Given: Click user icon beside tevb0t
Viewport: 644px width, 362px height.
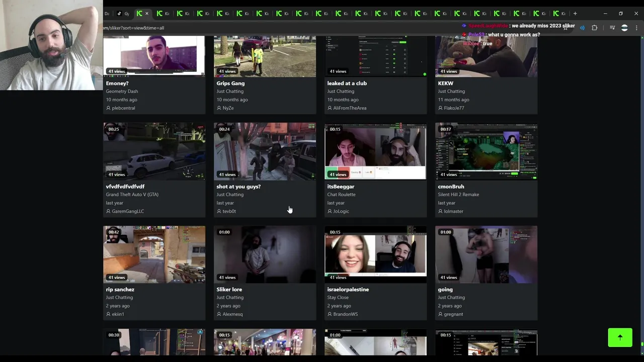Looking at the screenshot, I should pyautogui.click(x=219, y=211).
